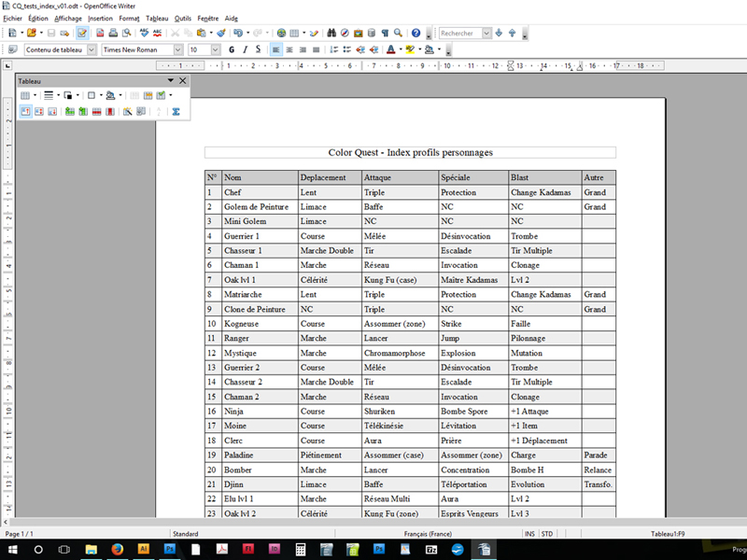Screen dimensions: 747x560
Task: Open the Navigator compass icon
Action: coord(345,33)
